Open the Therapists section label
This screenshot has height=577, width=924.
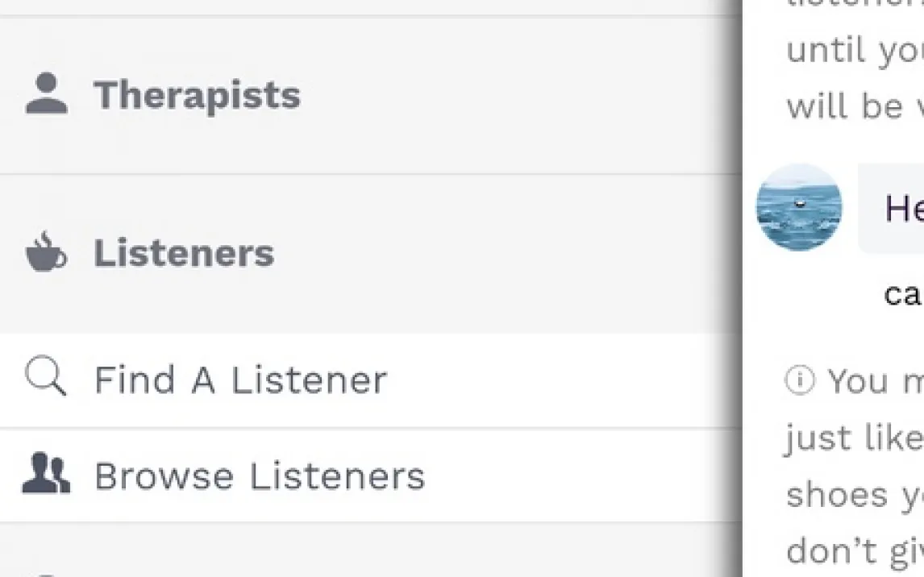click(197, 95)
